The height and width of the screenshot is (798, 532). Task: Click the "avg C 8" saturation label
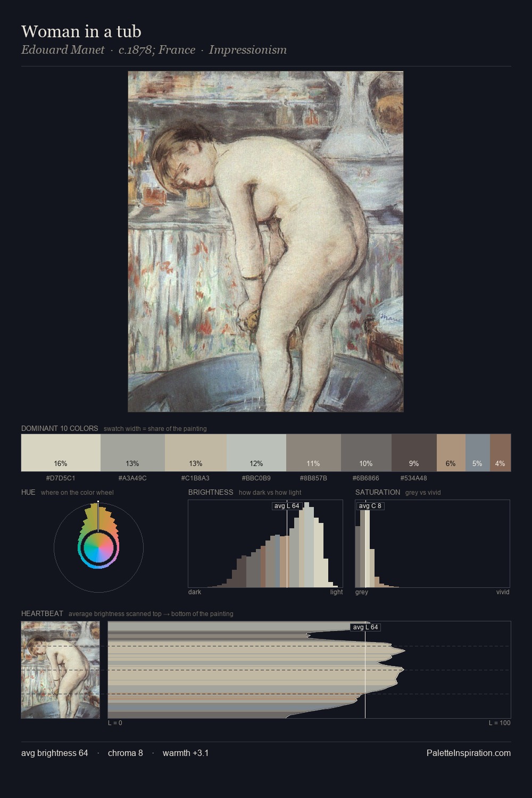pyautogui.click(x=370, y=506)
